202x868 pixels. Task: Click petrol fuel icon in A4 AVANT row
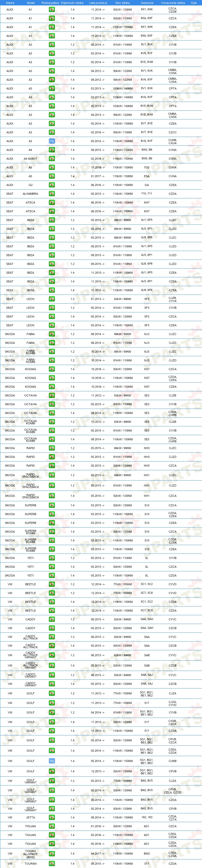click(x=52, y=159)
